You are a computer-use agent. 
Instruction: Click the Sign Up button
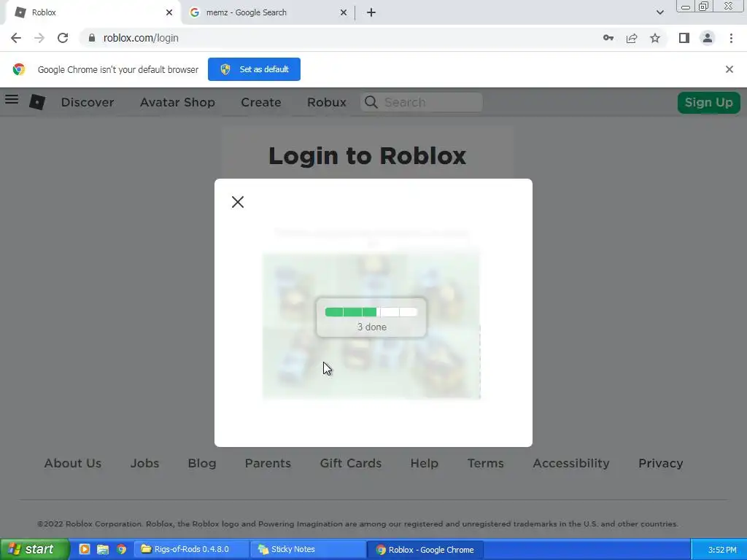[709, 102]
